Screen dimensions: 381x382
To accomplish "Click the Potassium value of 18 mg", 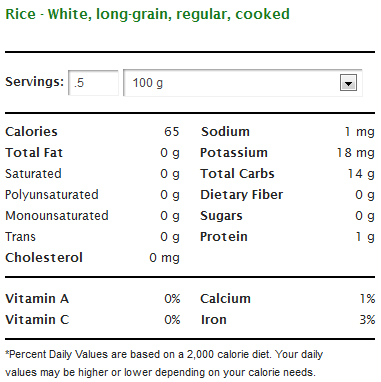I will pos(355,153).
